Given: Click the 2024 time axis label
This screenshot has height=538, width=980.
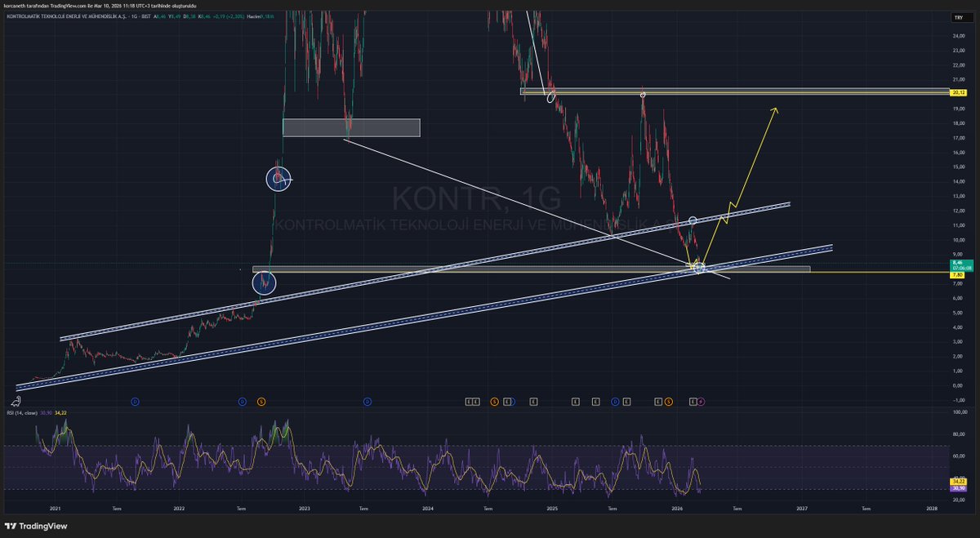Looking at the screenshot, I should tap(427, 508).
